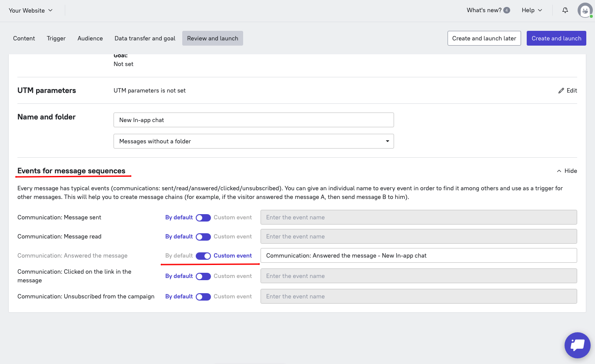Click the UTM parameters is not set text

150,90
